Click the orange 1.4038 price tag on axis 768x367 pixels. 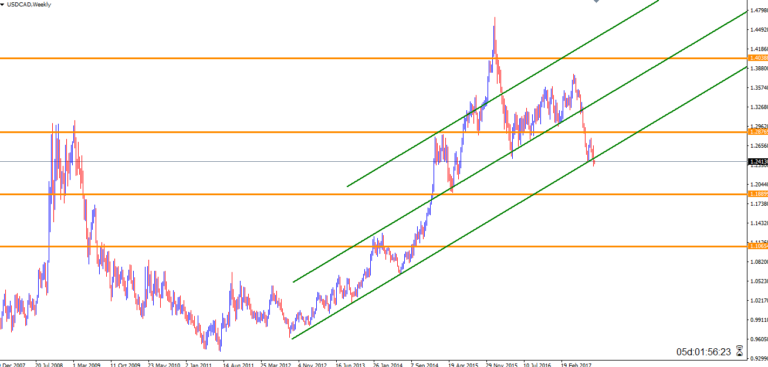coord(758,58)
